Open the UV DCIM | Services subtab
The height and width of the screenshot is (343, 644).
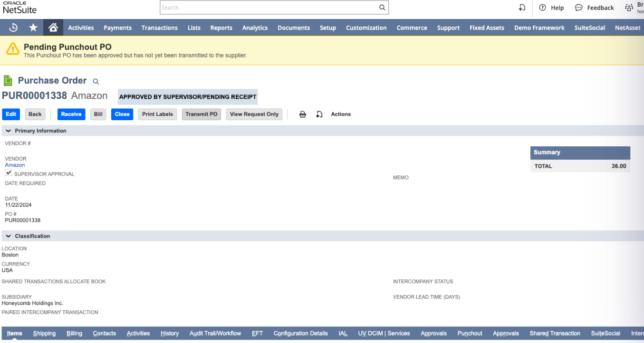[x=384, y=333]
